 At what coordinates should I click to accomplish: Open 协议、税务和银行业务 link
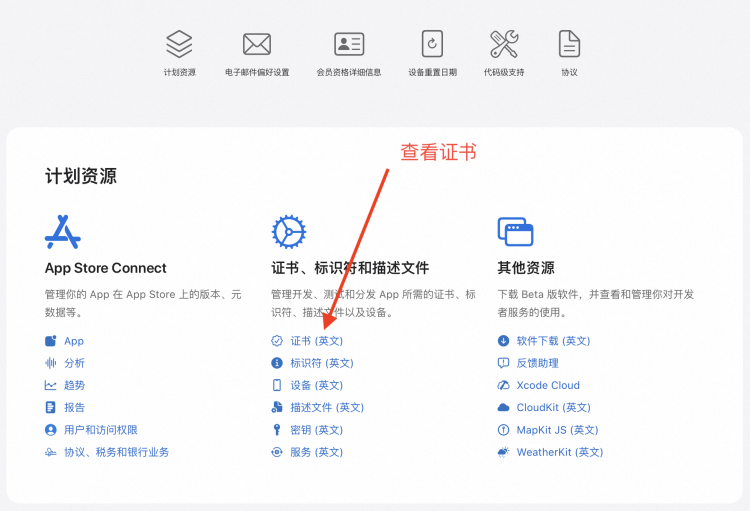point(116,452)
